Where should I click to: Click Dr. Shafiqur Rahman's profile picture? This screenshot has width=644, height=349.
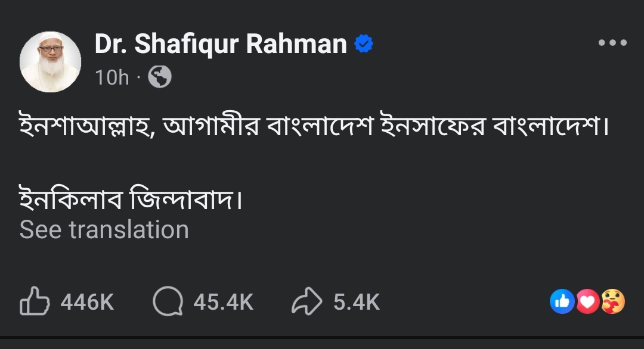click(50, 62)
